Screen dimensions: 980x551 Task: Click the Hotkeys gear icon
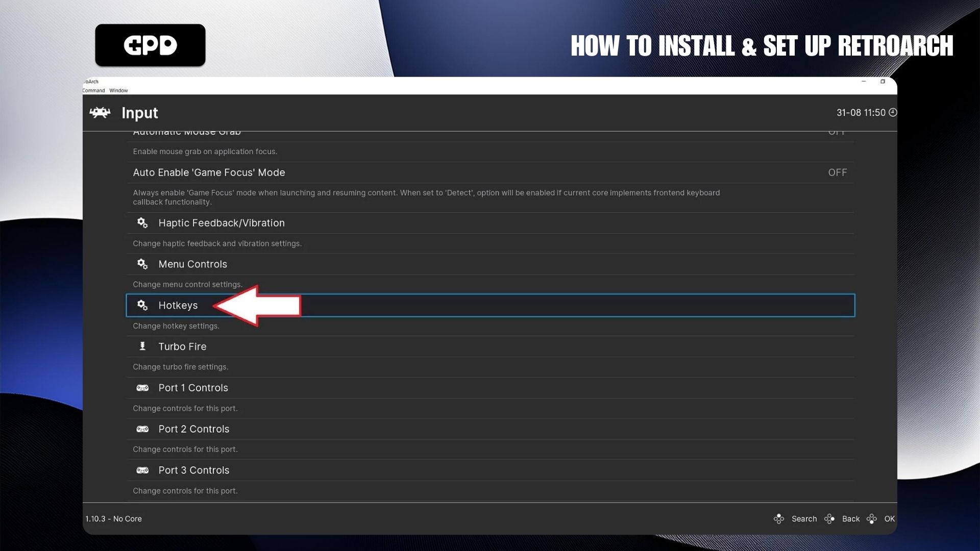pyautogui.click(x=142, y=306)
